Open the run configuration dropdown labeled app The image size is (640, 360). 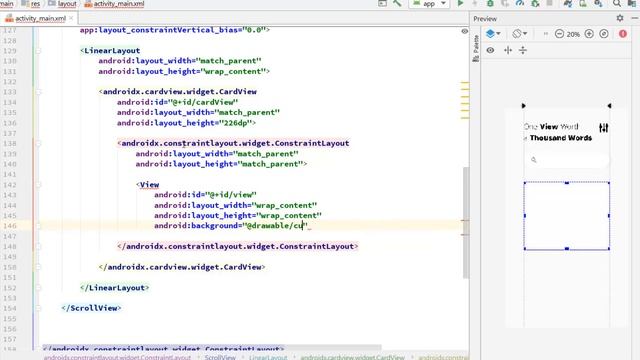(429, 4)
